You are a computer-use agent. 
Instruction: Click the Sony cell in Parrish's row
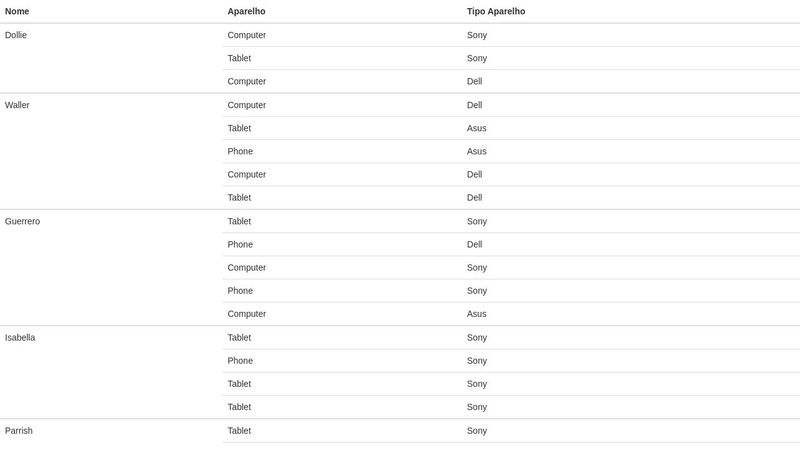pos(476,430)
